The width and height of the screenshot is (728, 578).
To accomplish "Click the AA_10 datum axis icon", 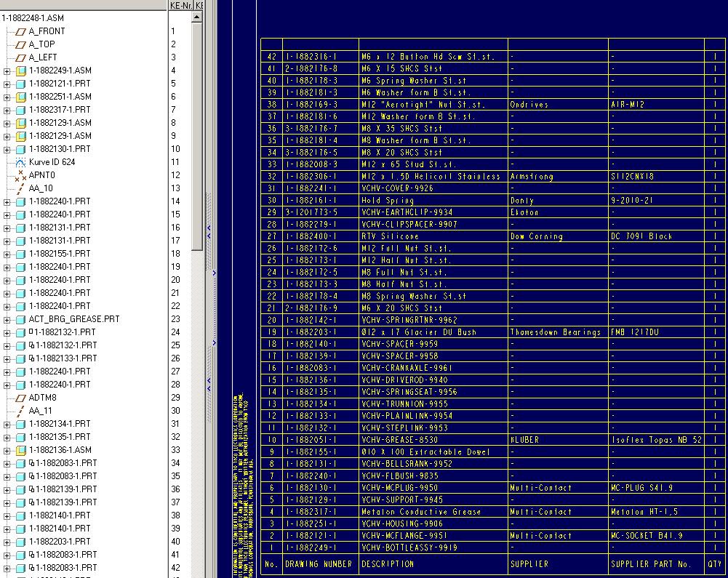I will click(20, 188).
